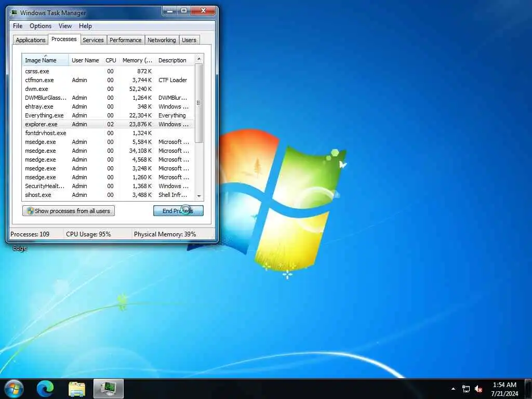
Task: Select the explorer.exe process
Action: [109, 124]
